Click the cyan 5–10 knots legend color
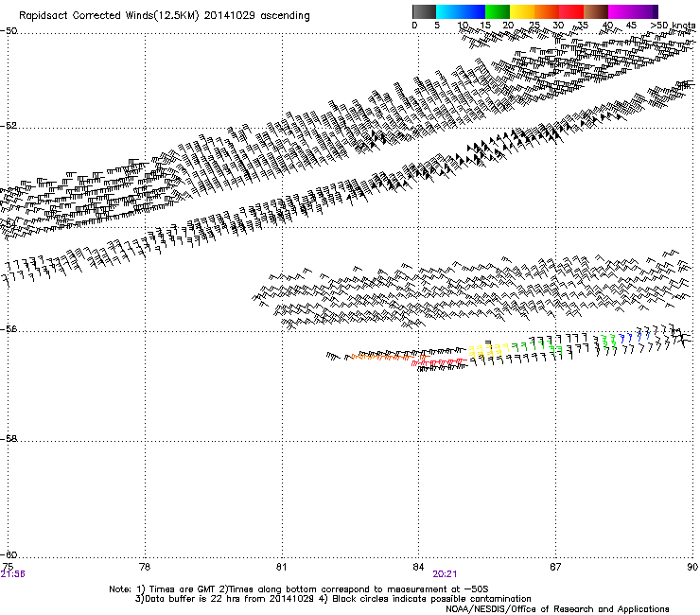This screenshot has width=700, height=615. 448,11
